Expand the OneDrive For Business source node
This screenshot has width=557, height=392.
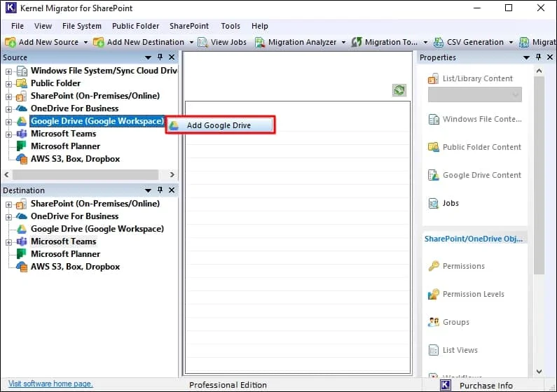tap(8, 109)
